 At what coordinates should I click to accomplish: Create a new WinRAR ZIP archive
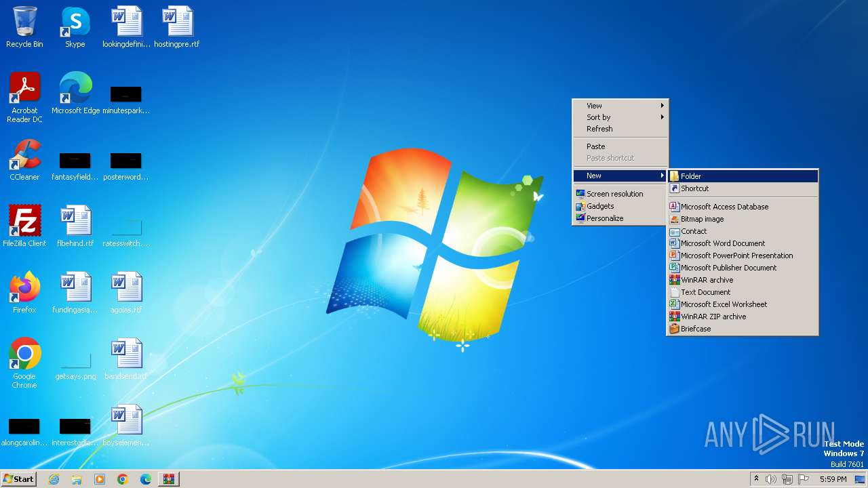(743, 317)
